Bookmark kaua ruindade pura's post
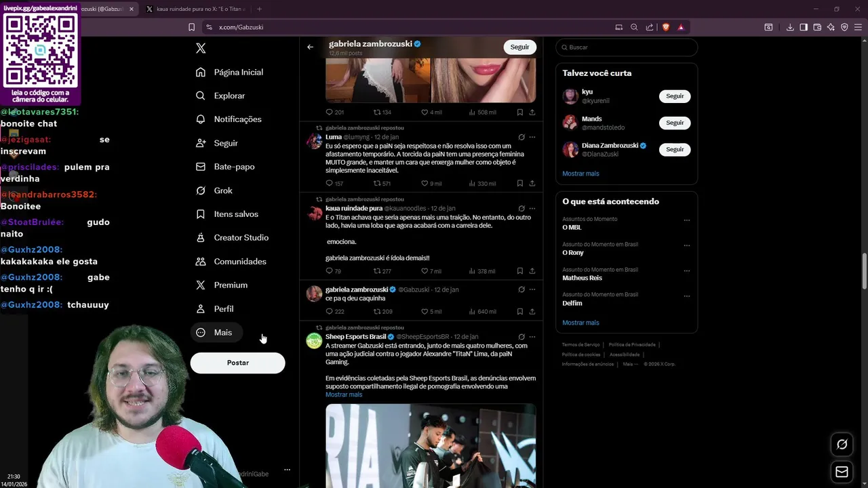This screenshot has width=868, height=488. pyautogui.click(x=520, y=271)
